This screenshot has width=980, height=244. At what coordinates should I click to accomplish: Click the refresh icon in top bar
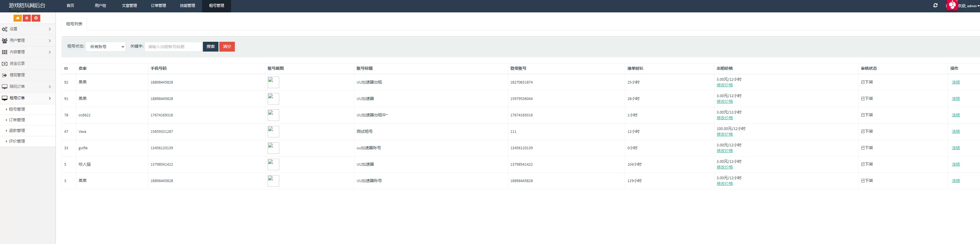[x=935, y=5]
